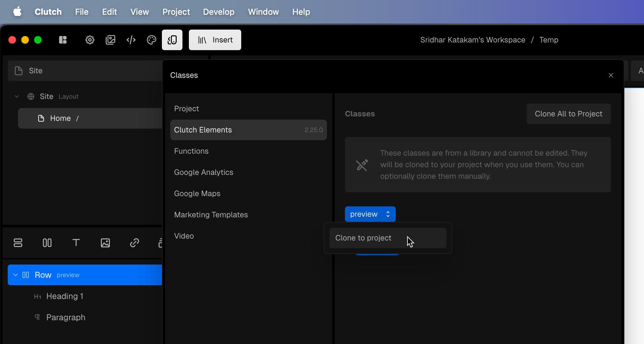Select Project in the Classes sidebar
Image resolution: width=644 pixels, height=344 pixels.
point(249,109)
